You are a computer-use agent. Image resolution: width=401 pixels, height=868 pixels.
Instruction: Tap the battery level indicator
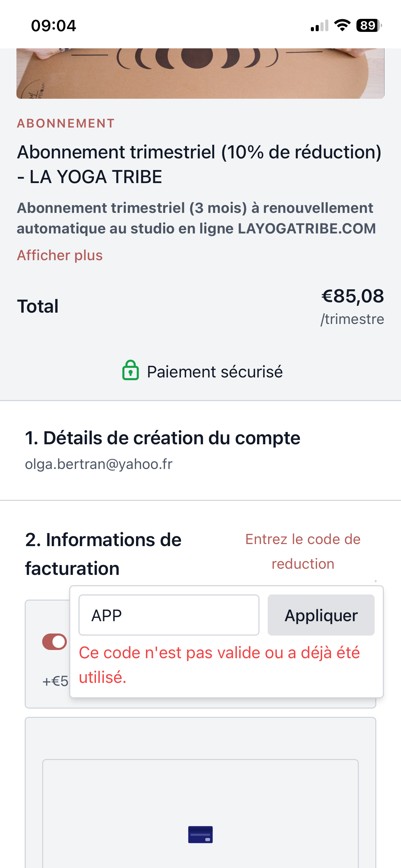369,25
